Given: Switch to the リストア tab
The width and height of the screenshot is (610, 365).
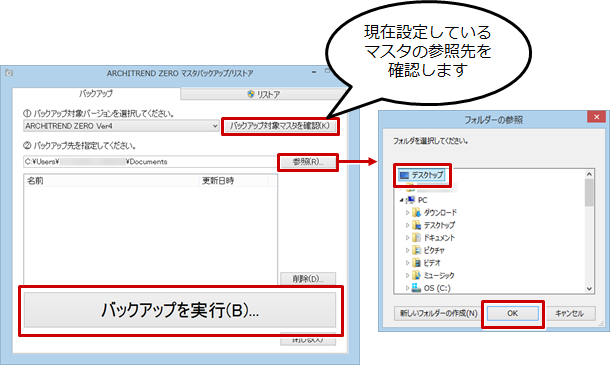Looking at the screenshot, I should [x=264, y=94].
